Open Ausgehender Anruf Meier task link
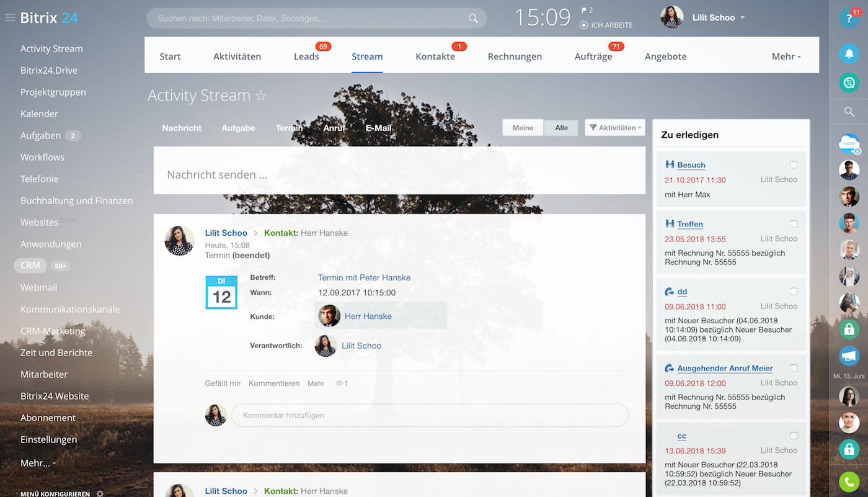 (x=725, y=368)
